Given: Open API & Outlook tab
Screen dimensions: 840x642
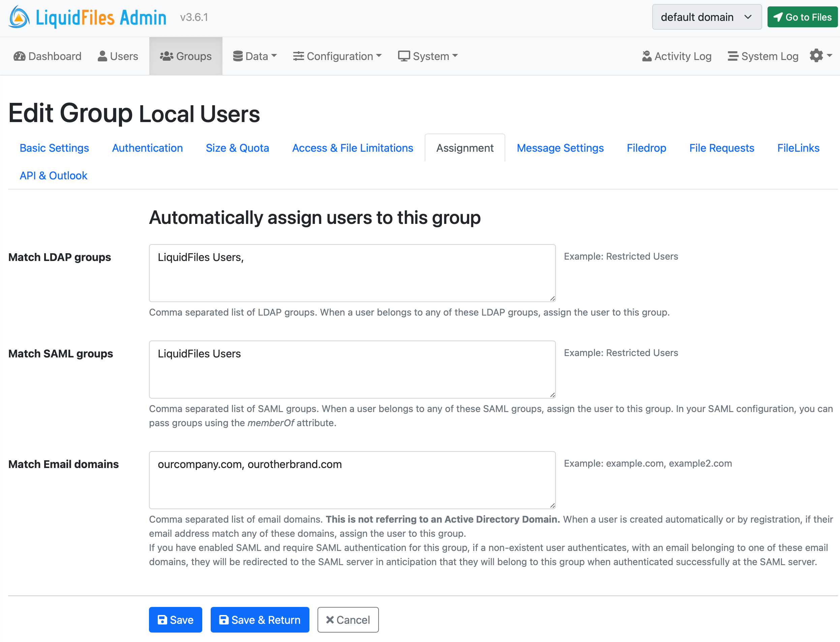Looking at the screenshot, I should 54,175.
